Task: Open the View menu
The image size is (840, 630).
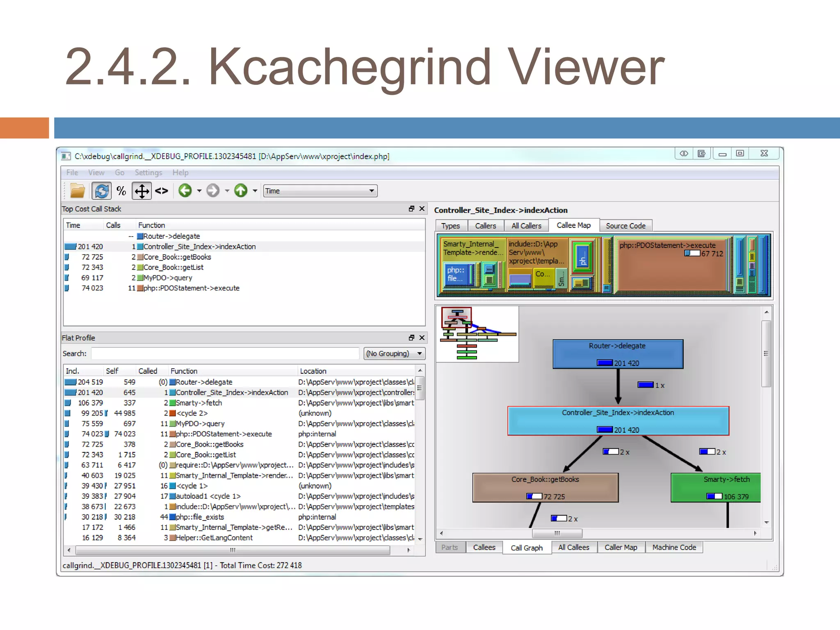Action: click(96, 173)
